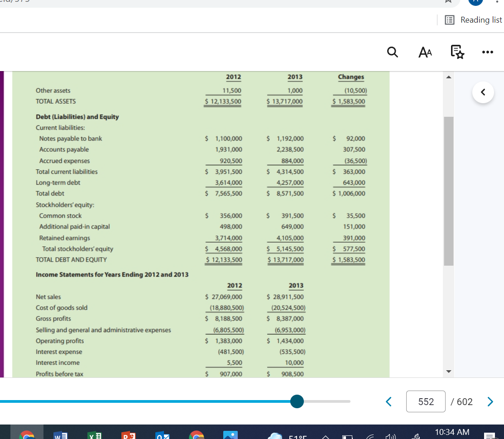Go to next page with the right arrow

pos(490,401)
